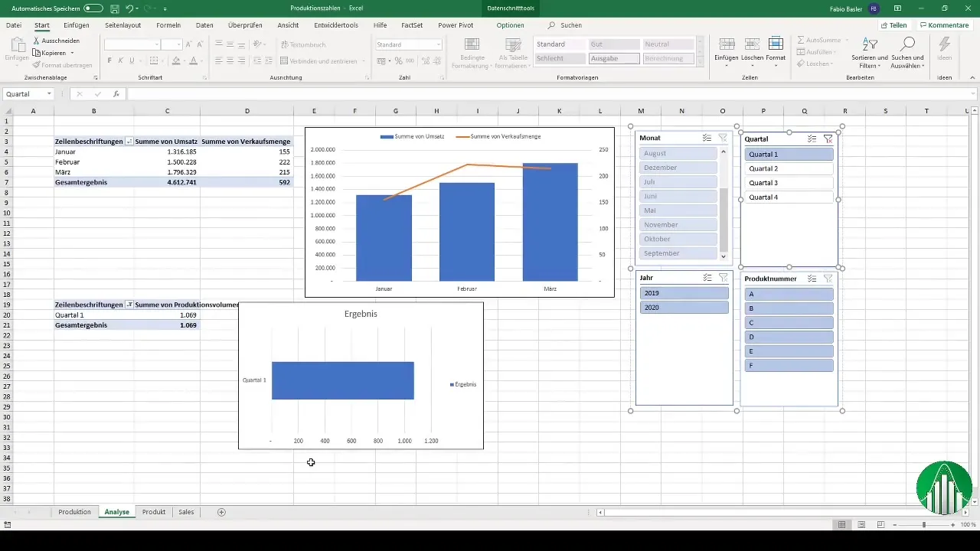Click Als Tabelle formatieren icon

(x=514, y=45)
